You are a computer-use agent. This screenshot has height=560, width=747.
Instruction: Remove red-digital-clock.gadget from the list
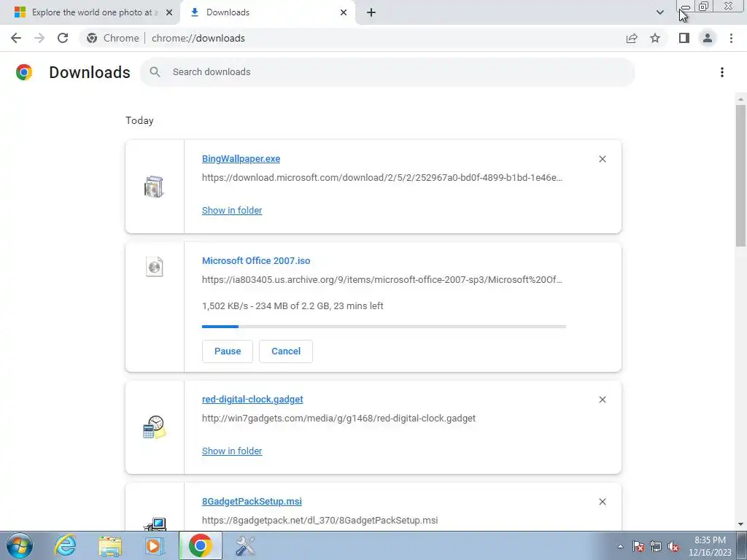[x=602, y=400]
